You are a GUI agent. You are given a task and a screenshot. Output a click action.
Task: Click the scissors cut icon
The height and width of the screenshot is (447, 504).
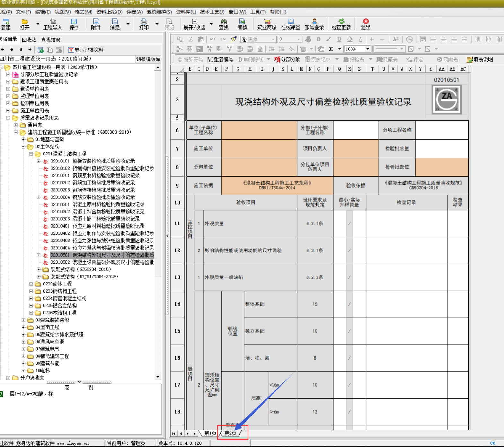pos(190,39)
